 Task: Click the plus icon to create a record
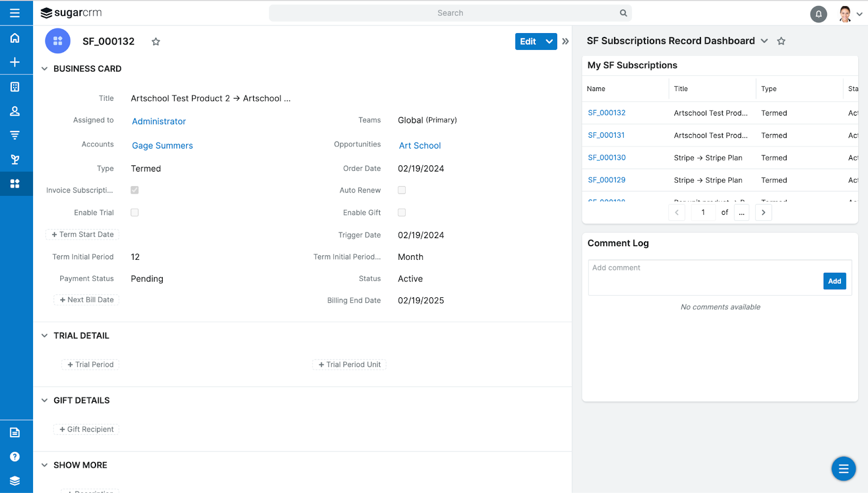(x=15, y=61)
